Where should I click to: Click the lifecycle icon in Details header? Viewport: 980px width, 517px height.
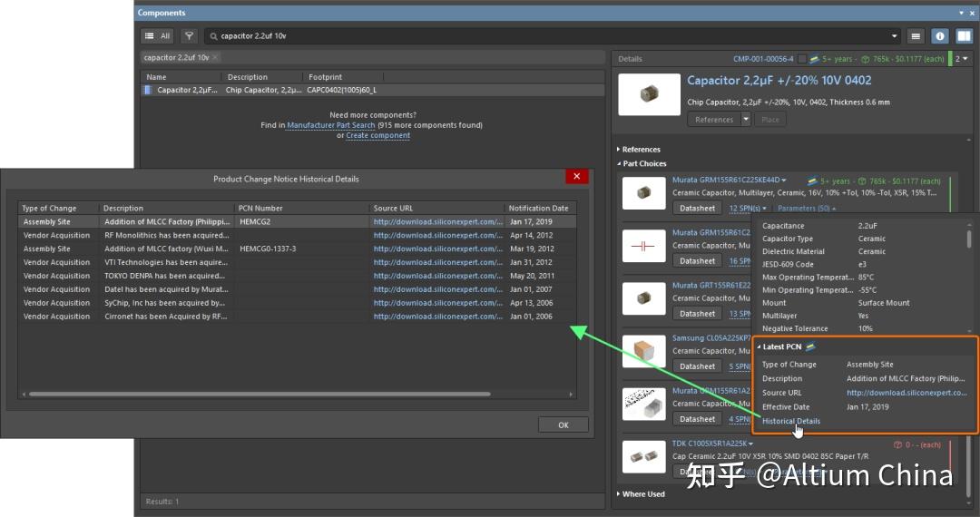[x=814, y=59]
